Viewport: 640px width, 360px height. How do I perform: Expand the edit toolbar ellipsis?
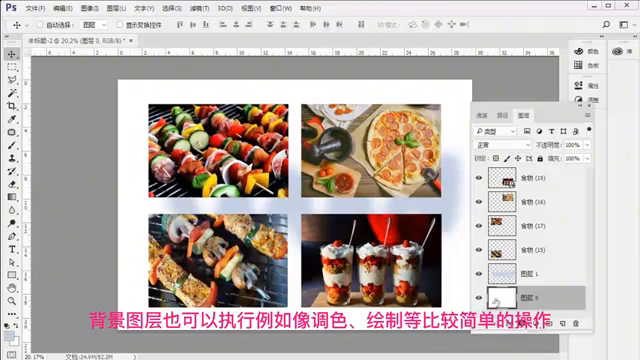pos(11,314)
